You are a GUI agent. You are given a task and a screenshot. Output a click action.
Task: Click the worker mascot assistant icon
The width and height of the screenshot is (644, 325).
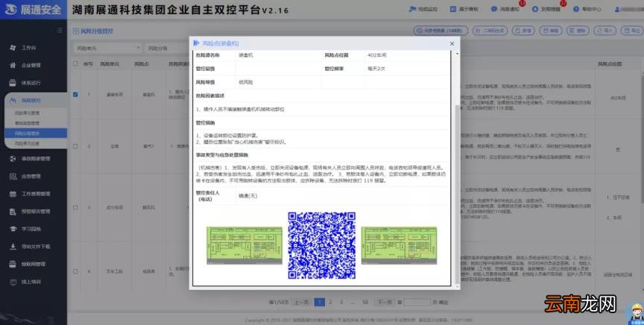[x=637, y=314]
